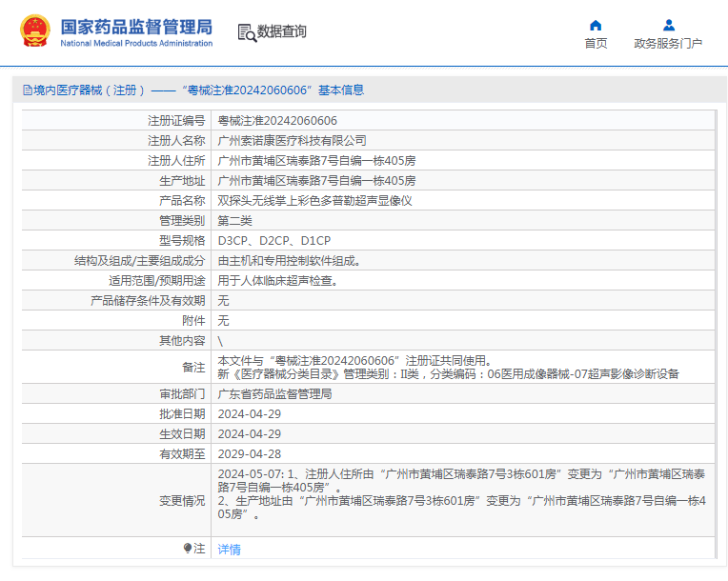Click the national emblem logo
The width and height of the screenshot is (728, 581).
(x=36, y=31)
